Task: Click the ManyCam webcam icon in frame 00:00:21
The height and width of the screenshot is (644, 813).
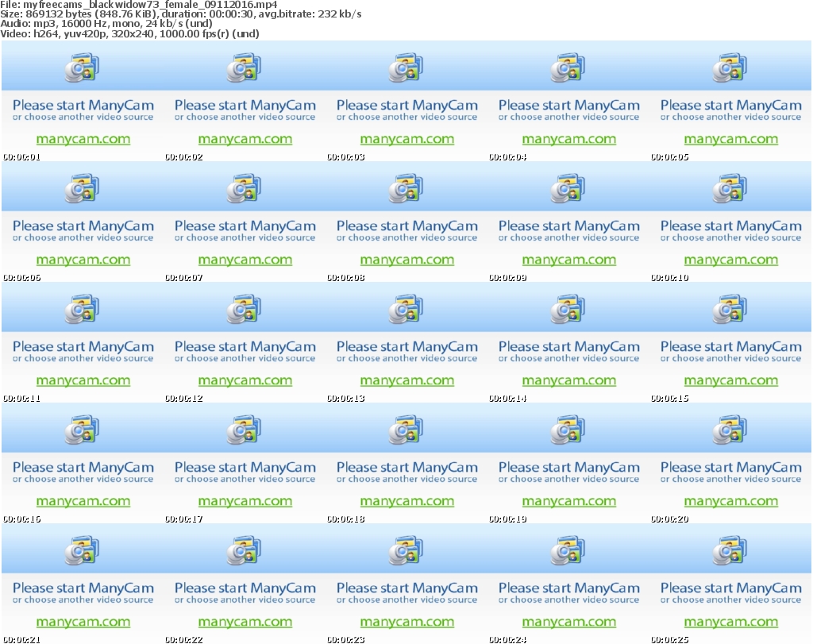Action: (x=82, y=550)
